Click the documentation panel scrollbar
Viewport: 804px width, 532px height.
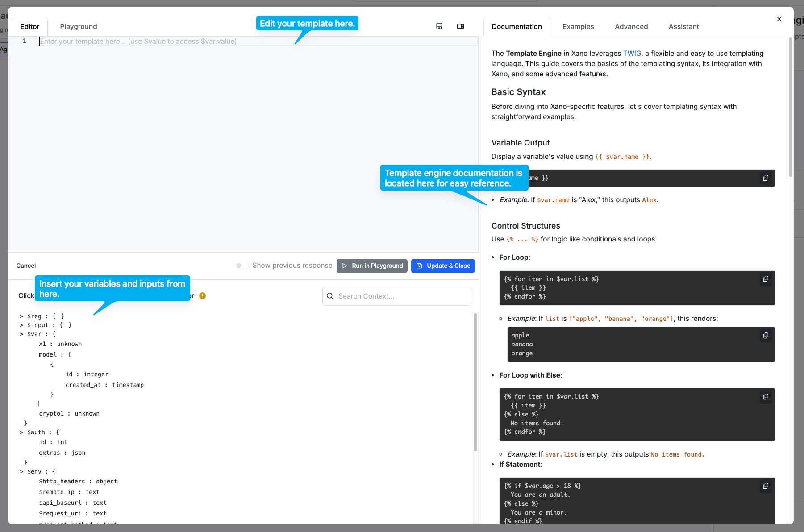pyautogui.click(x=791, y=107)
